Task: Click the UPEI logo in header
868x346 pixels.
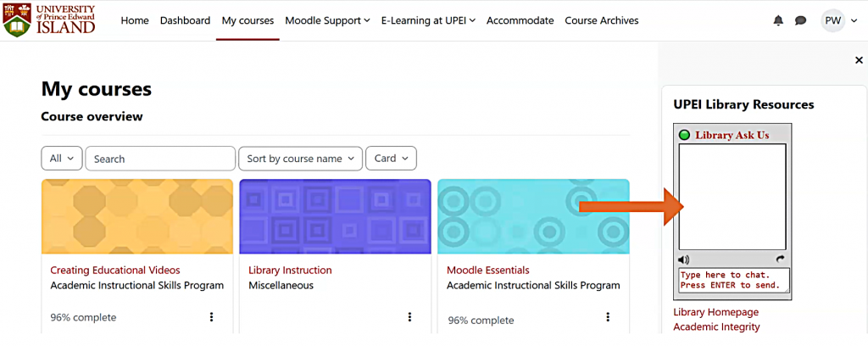Action: [x=49, y=20]
